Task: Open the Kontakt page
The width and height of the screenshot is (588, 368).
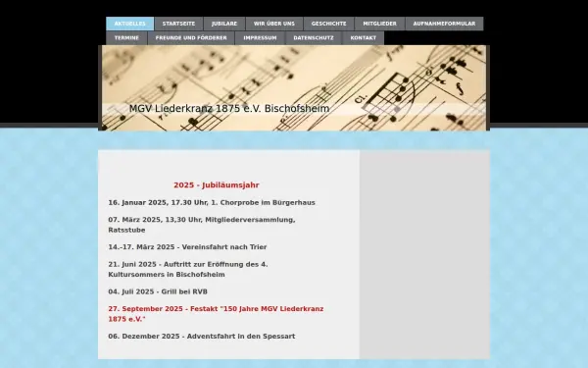Action: (x=363, y=38)
